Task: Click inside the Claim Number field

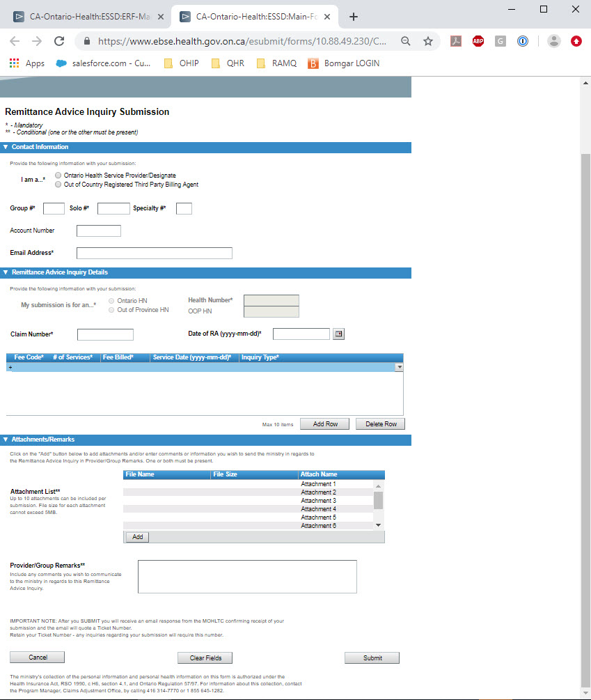Action: [105, 334]
